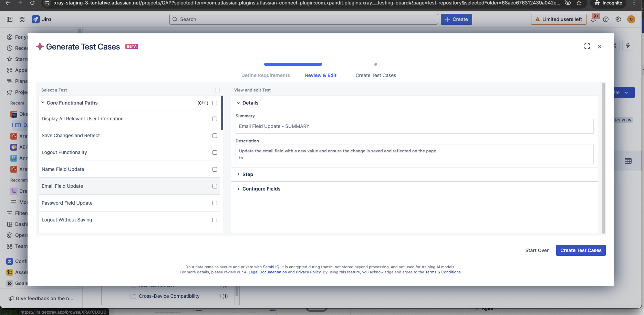Click the app switcher grid icon

point(22,20)
